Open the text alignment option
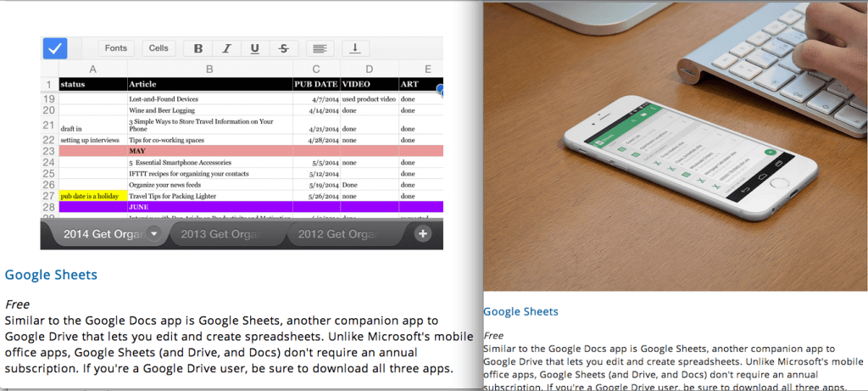868x391 pixels. coord(320,48)
